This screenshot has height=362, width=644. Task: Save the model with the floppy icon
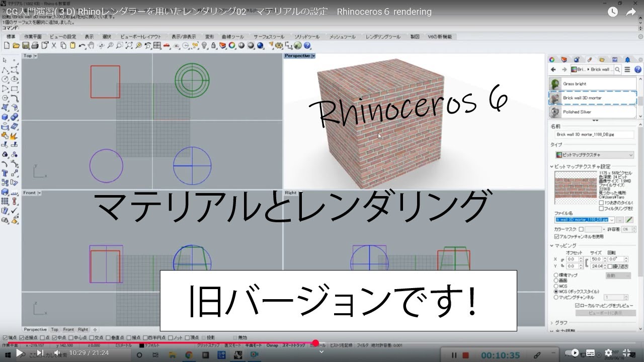pos(25,45)
